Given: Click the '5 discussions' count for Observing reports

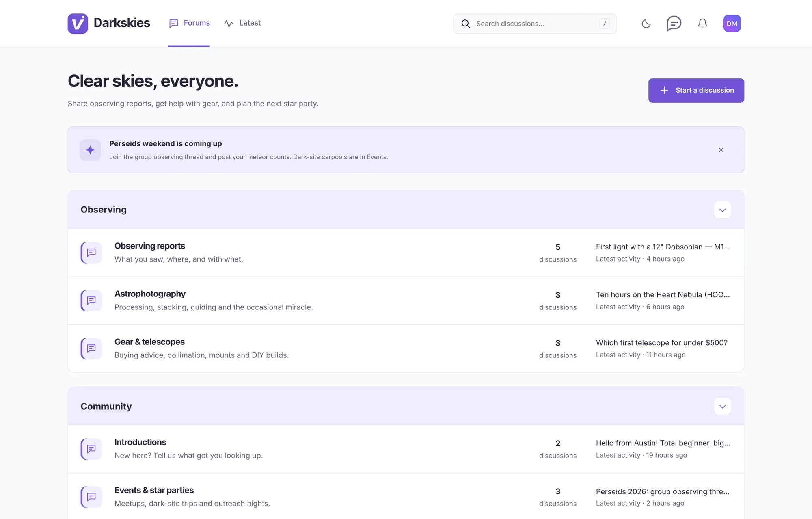Looking at the screenshot, I should [x=558, y=253].
